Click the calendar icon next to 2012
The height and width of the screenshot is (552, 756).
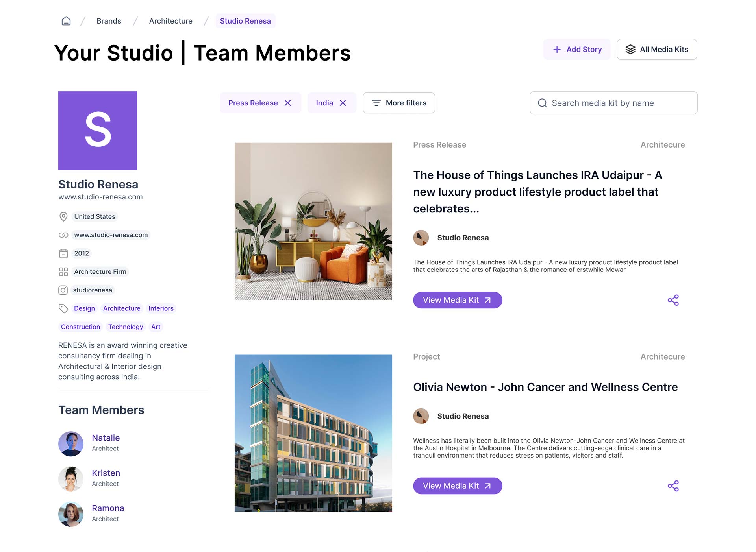pyautogui.click(x=63, y=253)
